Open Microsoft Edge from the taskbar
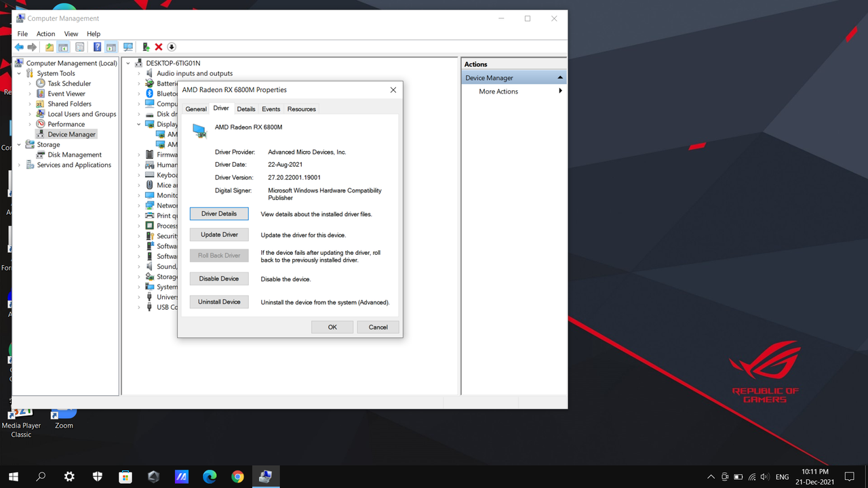This screenshot has width=868, height=488. click(210, 476)
